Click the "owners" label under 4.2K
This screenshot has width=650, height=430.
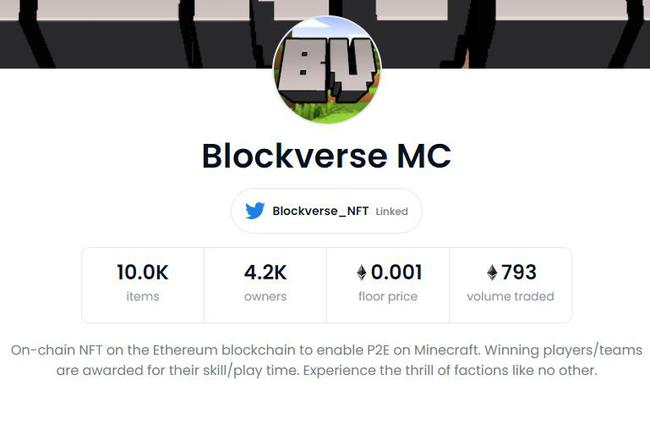pos(265,297)
